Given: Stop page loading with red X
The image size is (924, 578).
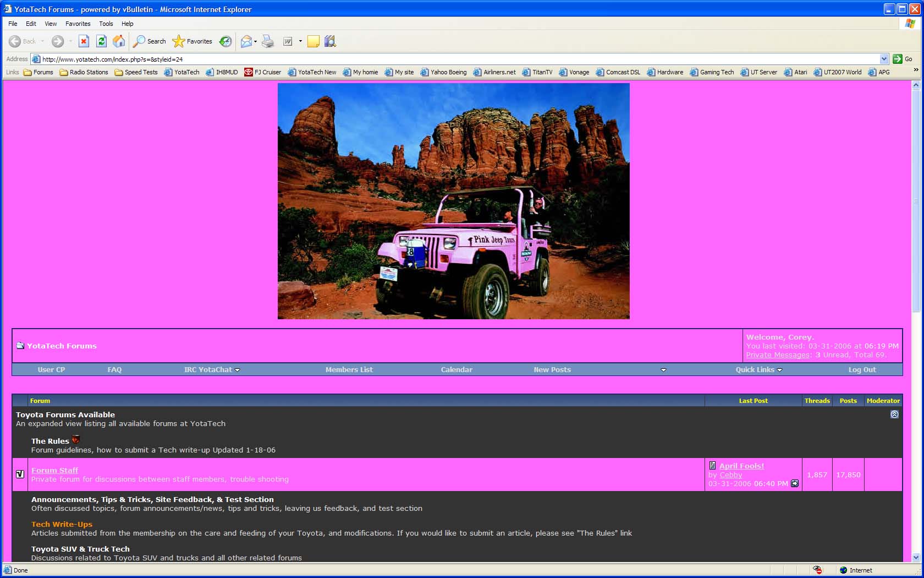Looking at the screenshot, I should (x=84, y=41).
